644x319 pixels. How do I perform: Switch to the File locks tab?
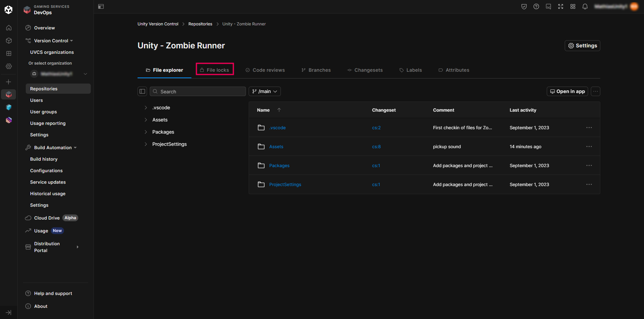pyautogui.click(x=215, y=70)
